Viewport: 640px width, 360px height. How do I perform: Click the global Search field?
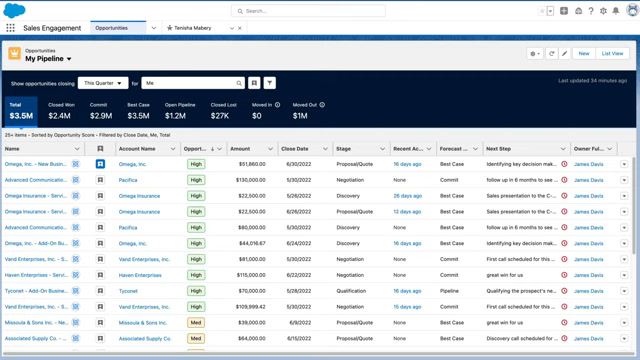308,11
